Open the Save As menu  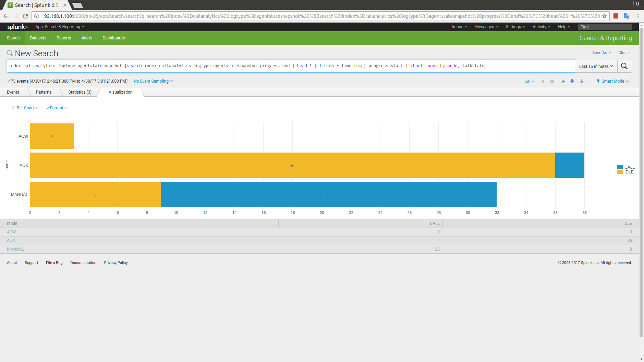coord(602,53)
